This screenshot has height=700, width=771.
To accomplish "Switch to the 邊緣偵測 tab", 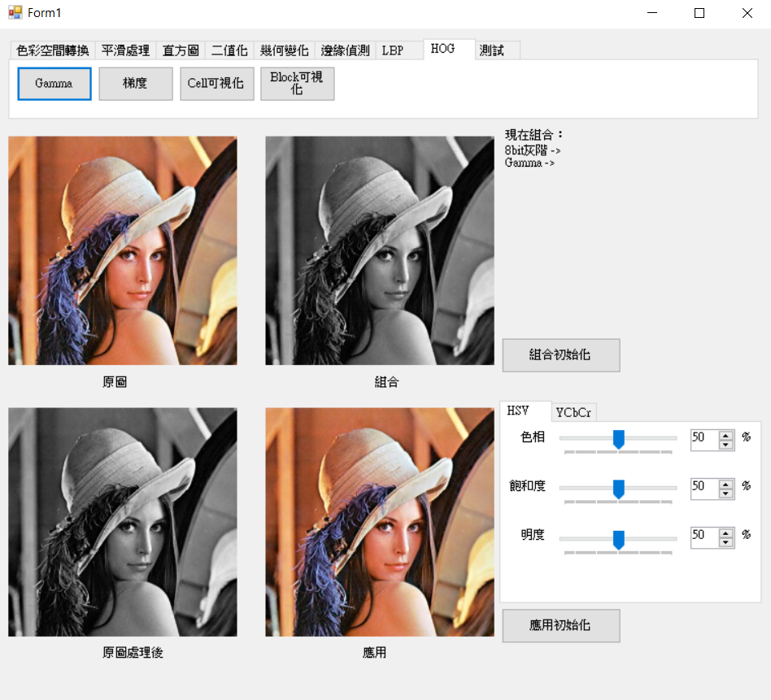I will point(345,50).
